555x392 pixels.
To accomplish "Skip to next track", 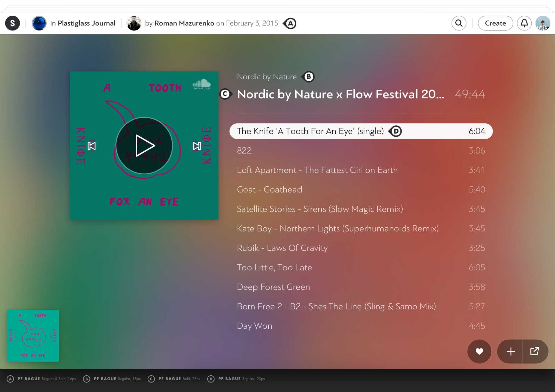I will tap(196, 146).
